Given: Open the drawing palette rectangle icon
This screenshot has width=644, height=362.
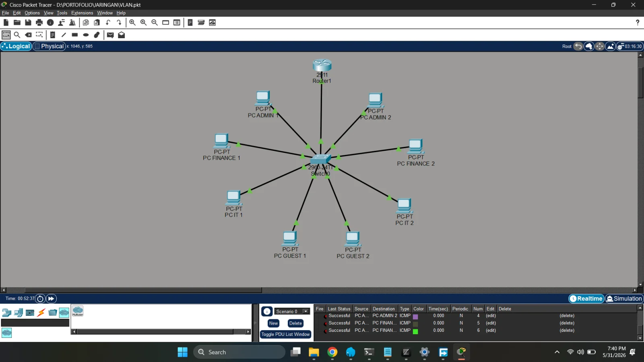Looking at the screenshot, I should 165,23.
